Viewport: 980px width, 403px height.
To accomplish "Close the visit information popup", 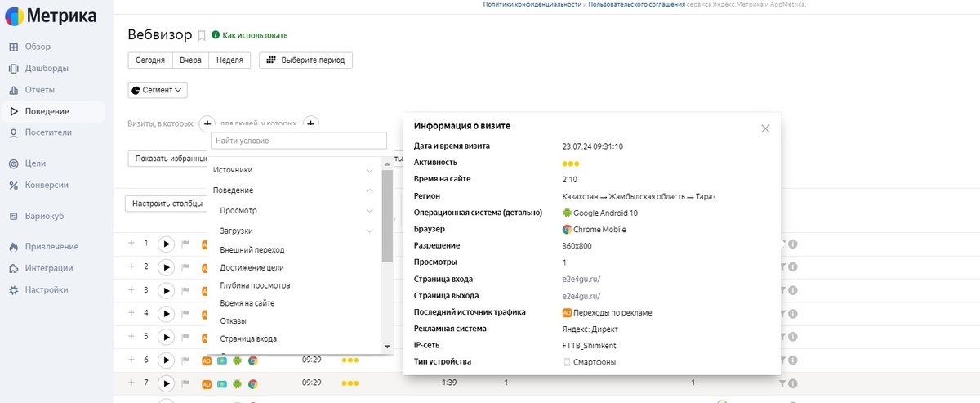I will click(765, 128).
